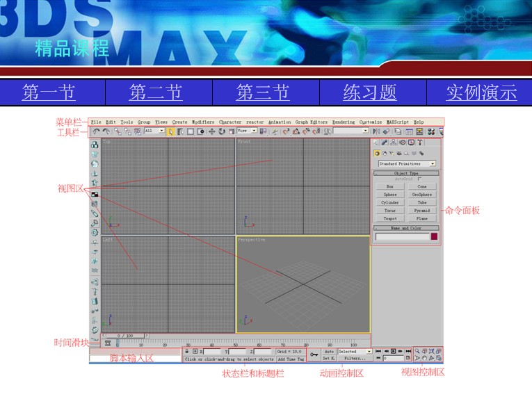
Task: Open the Material Editor spheres icon
Action: [431, 131]
